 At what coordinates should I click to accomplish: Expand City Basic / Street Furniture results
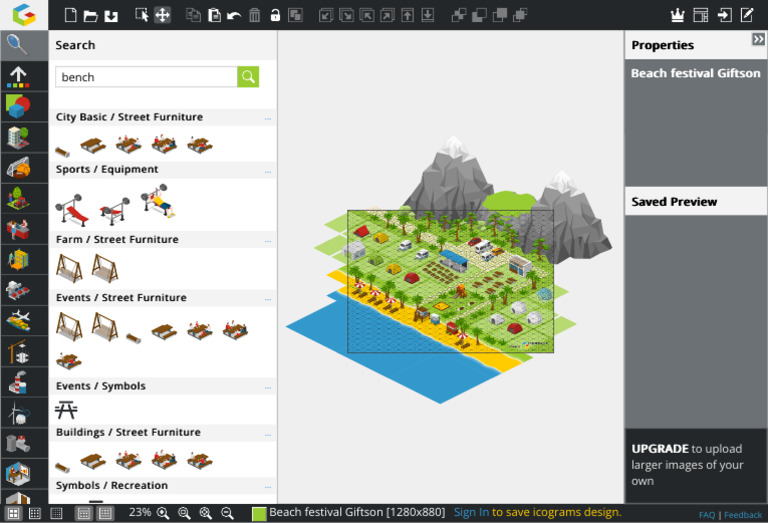[x=267, y=118]
